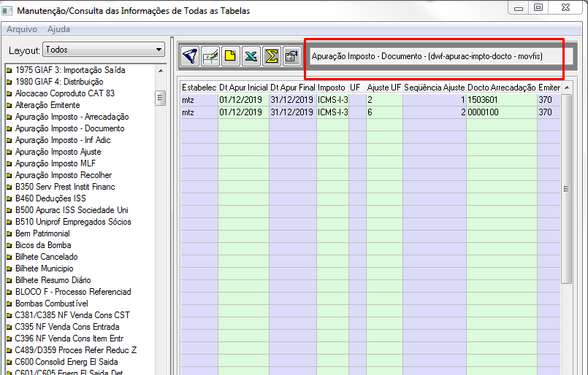
Task: Click the application icon in title bar
Action: click(x=7, y=10)
